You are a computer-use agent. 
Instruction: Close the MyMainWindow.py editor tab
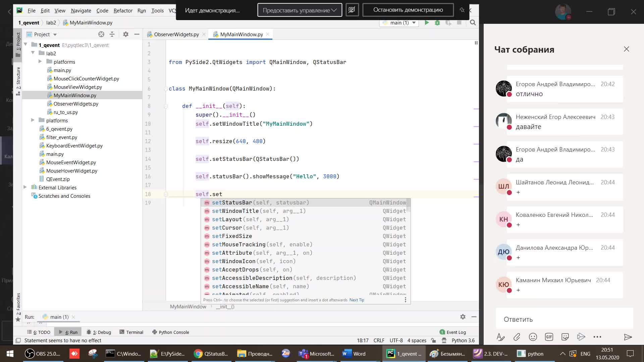click(267, 34)
